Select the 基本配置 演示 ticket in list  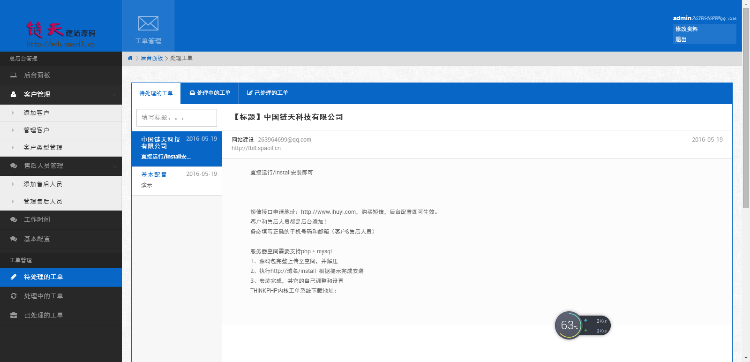[x=176, y=180]
